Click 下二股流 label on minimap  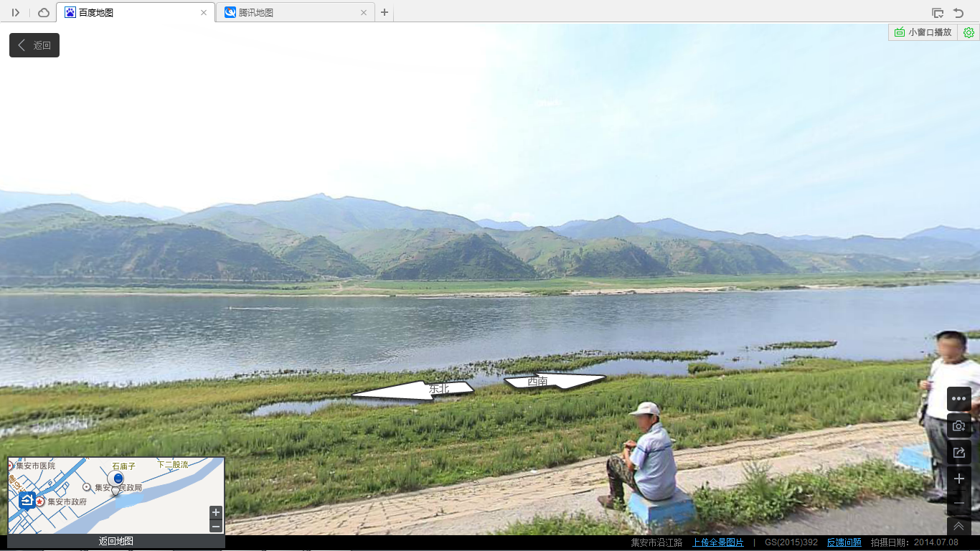[x=172, y=465]
